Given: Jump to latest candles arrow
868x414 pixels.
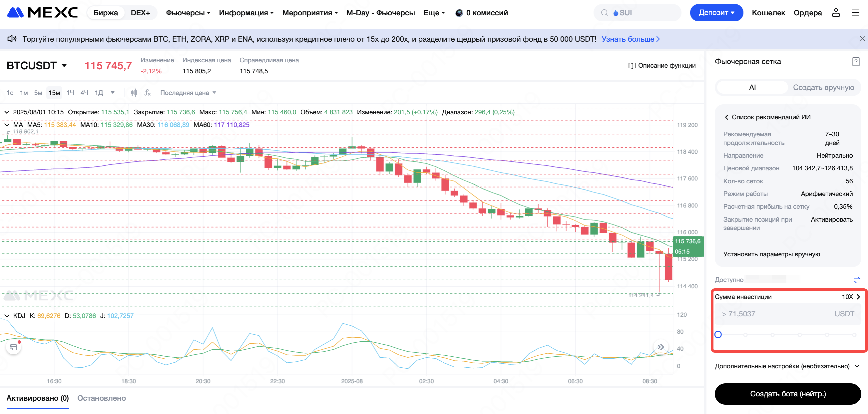Looking at the screenshot, I should [661, 347].
